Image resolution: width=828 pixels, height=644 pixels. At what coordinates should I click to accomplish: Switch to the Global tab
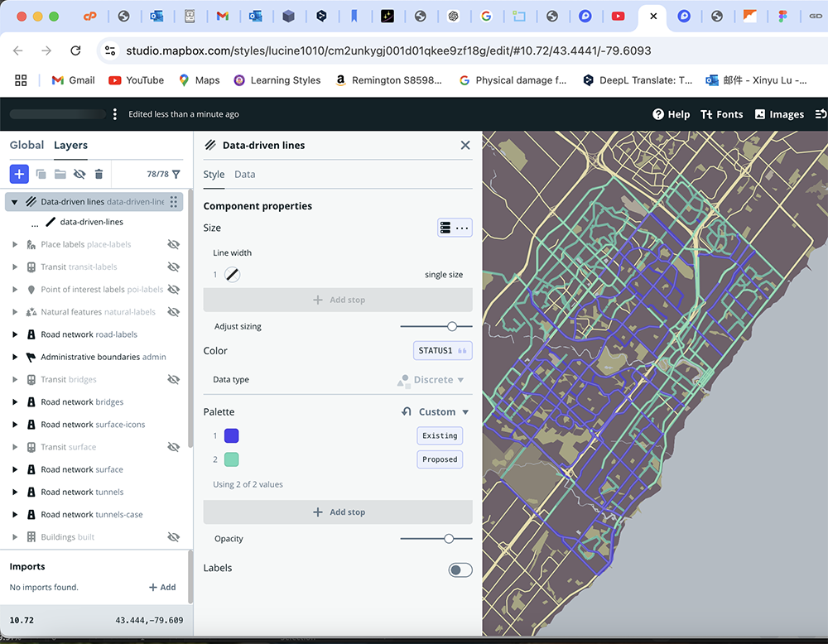click(26, 145)
